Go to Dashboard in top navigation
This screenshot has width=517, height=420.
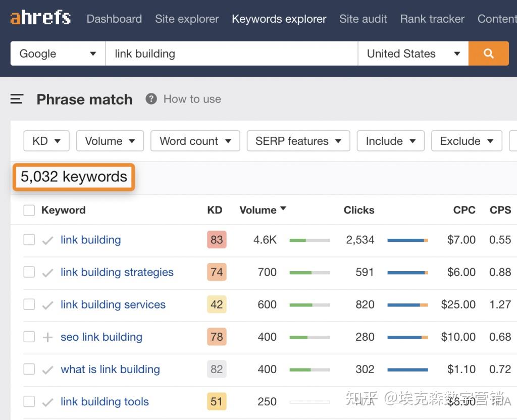pyautogui.click(x=115, y=19)
